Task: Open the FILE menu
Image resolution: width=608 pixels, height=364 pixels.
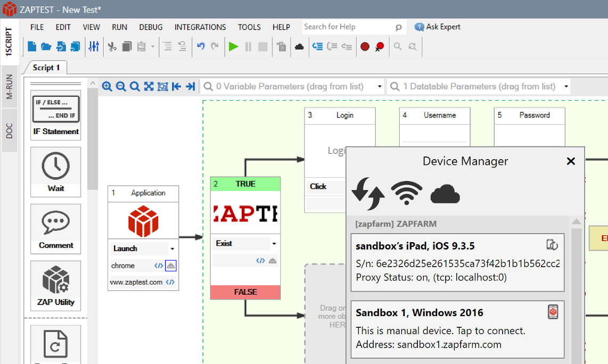Action: (x=37, y=27)
